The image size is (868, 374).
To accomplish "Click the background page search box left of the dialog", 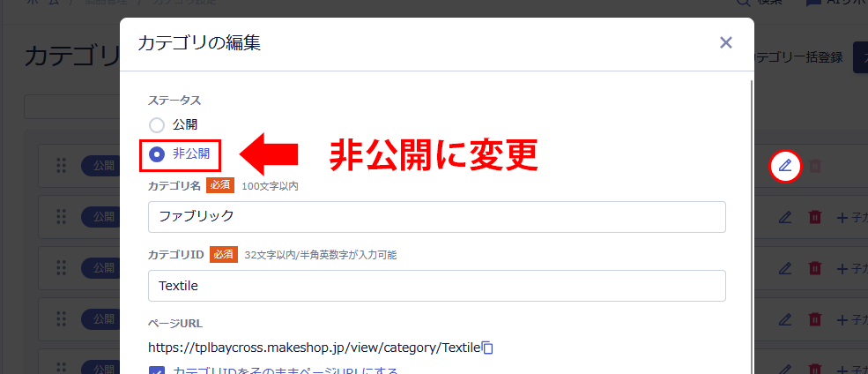I will point(72,107).
